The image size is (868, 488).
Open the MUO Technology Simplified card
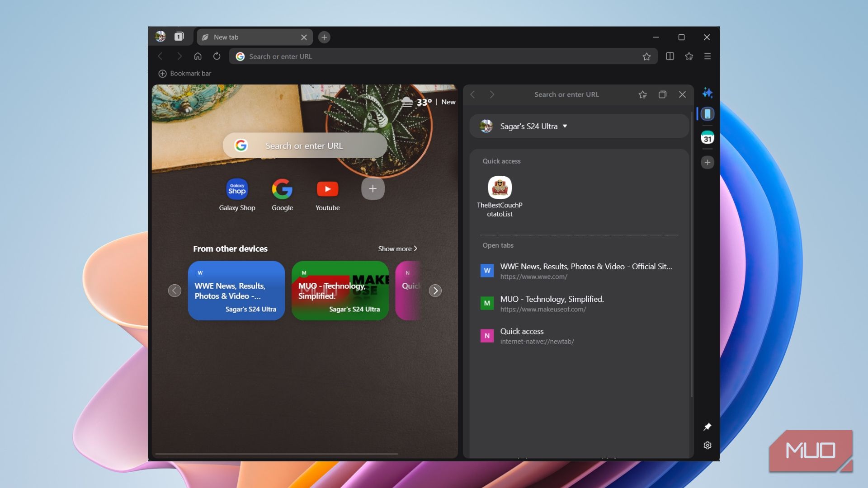[340, 291]
